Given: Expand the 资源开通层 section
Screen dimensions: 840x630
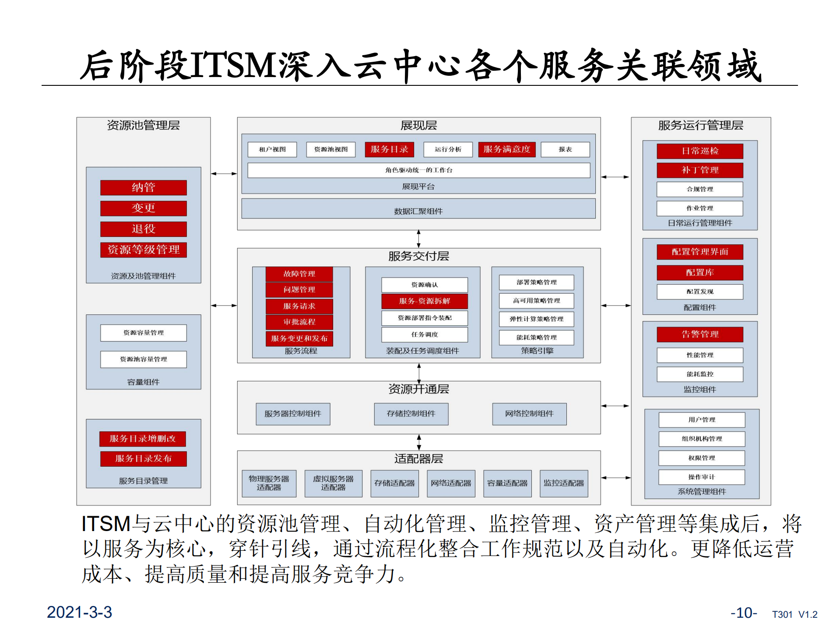Looking at the screenshot, I should click(x=418, y=389).
